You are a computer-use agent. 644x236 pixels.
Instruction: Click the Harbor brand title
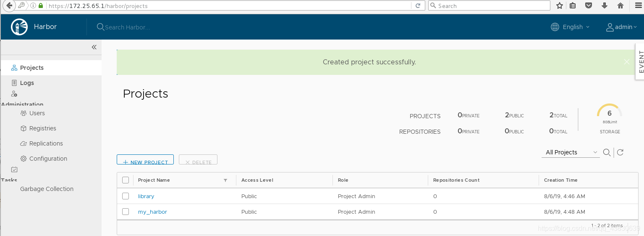coord(45,27)
